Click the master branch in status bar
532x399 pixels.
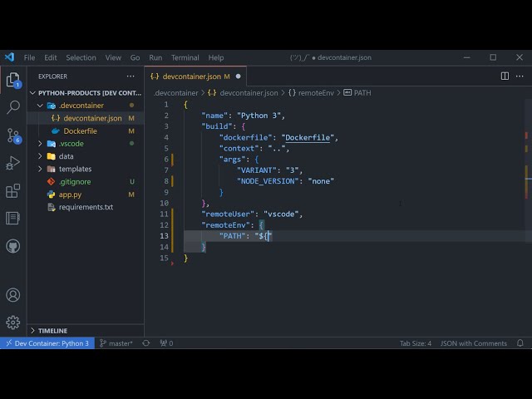(x=116, y=343)
